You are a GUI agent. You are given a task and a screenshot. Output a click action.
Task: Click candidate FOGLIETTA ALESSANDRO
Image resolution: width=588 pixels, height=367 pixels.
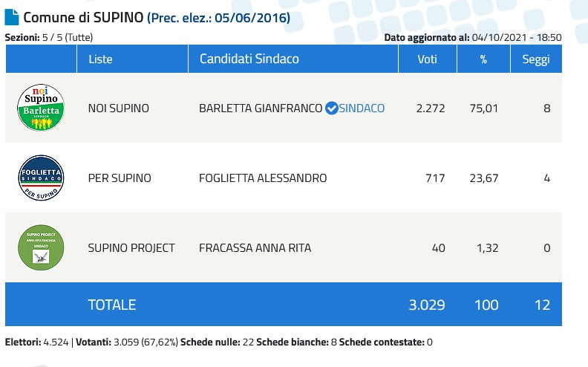tap(263, 178)
